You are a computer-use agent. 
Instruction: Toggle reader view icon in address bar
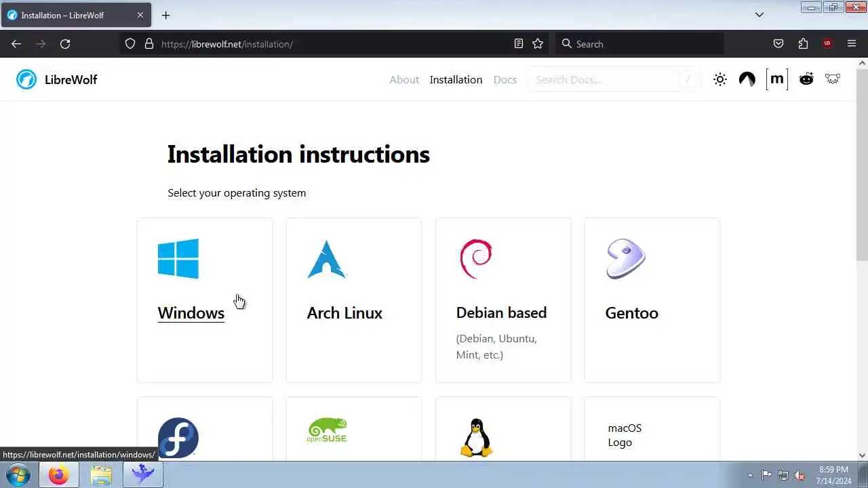click(519, 43)
